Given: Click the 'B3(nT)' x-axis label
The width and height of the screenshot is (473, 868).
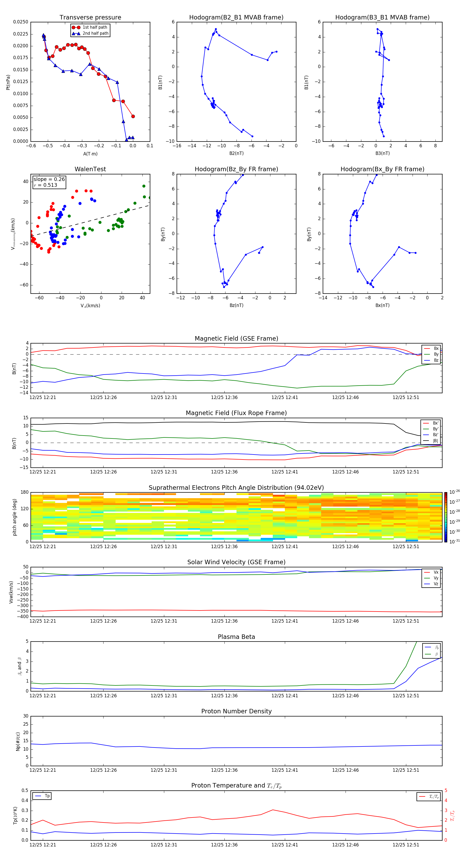Looking at the screenshot, I should coord(382,153).
